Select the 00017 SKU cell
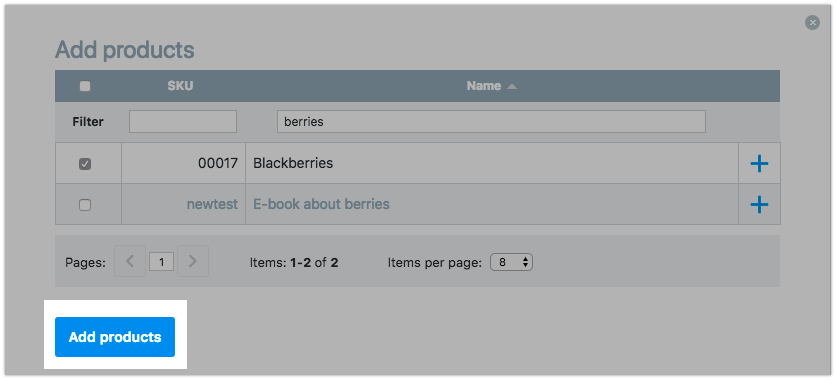The width and height of the screenshot is (836, 380). point(183,163)
